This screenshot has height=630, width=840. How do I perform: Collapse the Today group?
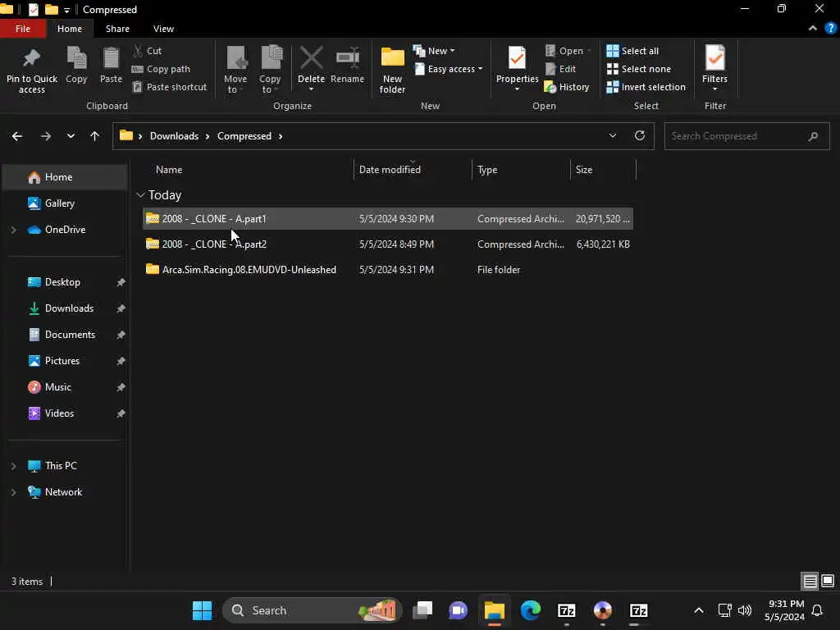pos(140,195)
